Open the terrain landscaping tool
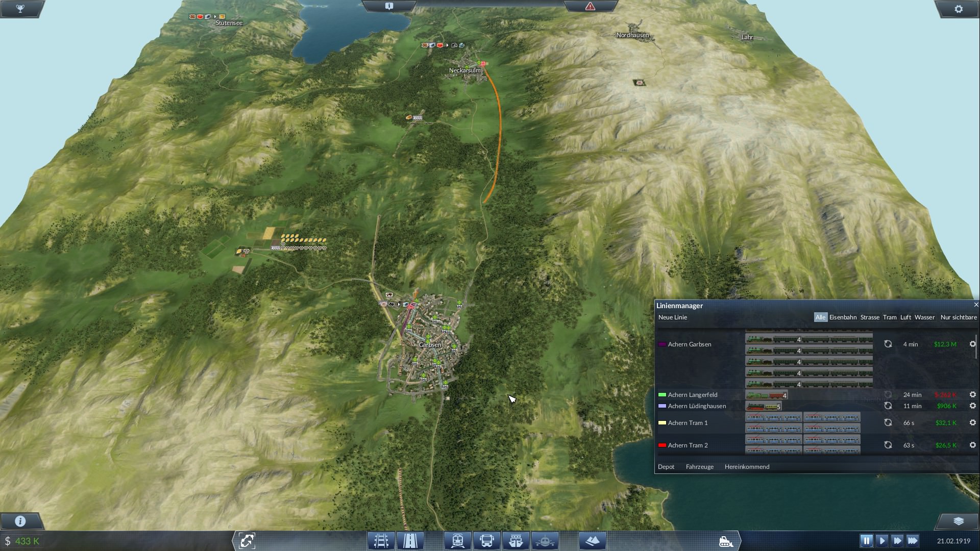Viewport: 980px width, 551px height. coord(593,540)
